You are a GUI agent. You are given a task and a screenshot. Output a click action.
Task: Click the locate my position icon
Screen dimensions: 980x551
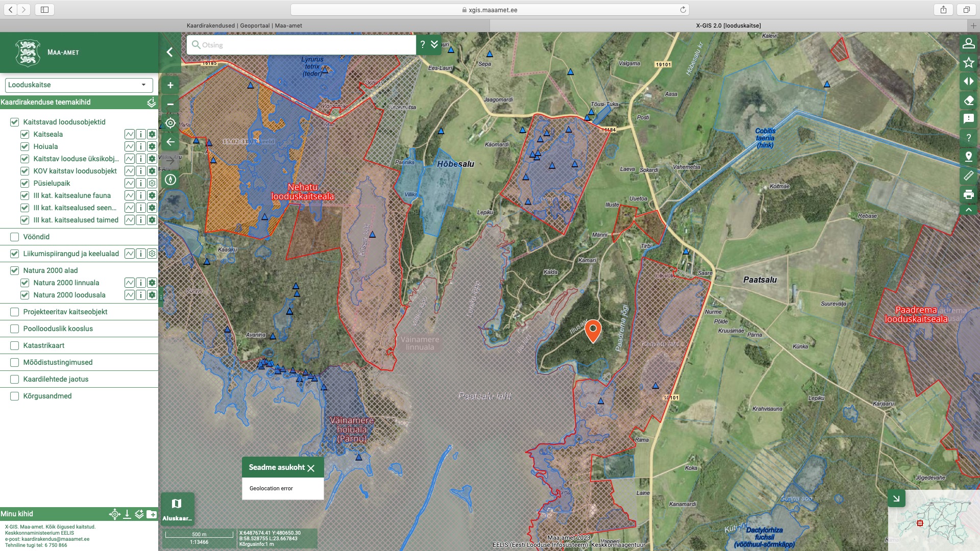(170, 123)
